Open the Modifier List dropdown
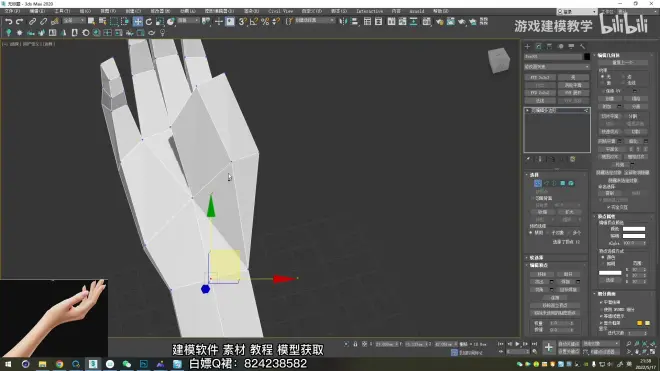The height and width of the screenshot is (371, 660). tap(556, 67)
